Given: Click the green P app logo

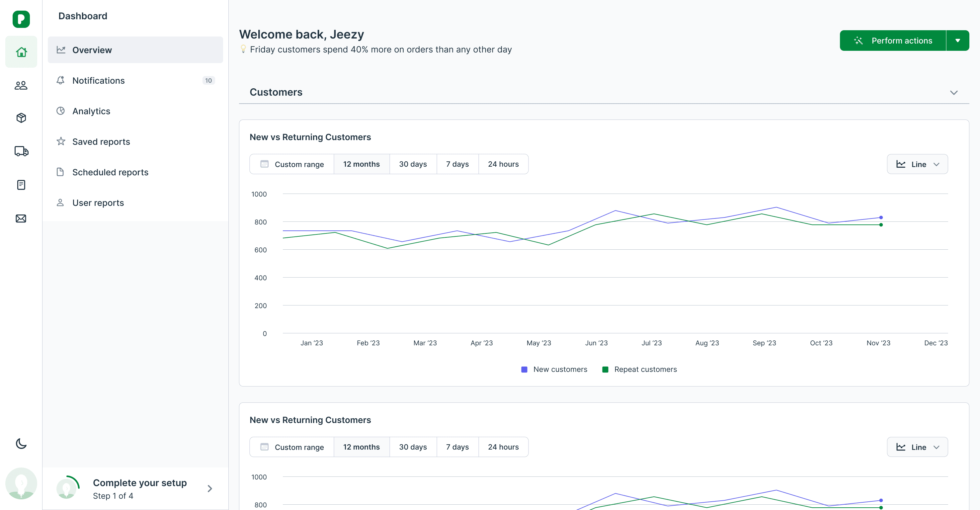Looking at the screenshot, I should pyautogui.click(x=21, y=19).
